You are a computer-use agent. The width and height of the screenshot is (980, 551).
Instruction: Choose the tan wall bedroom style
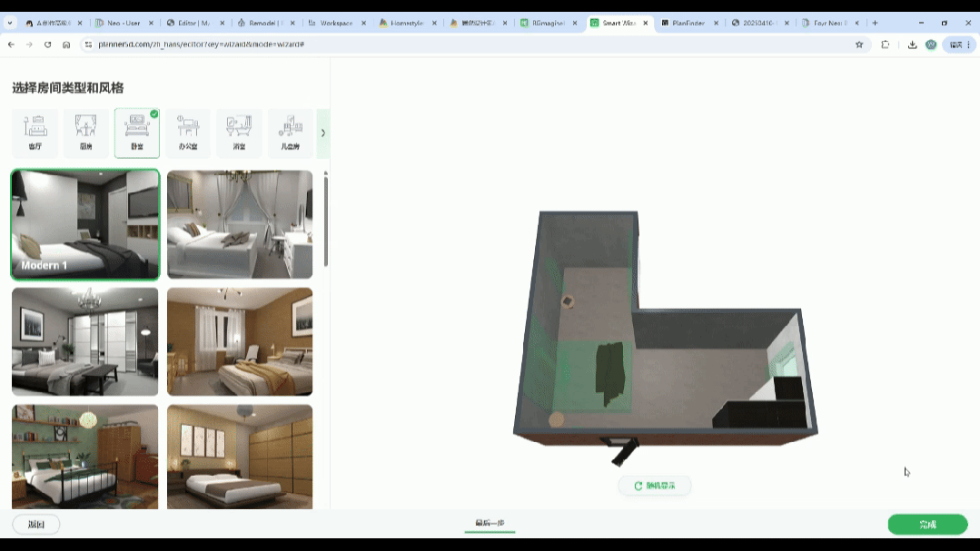(240, 341)
